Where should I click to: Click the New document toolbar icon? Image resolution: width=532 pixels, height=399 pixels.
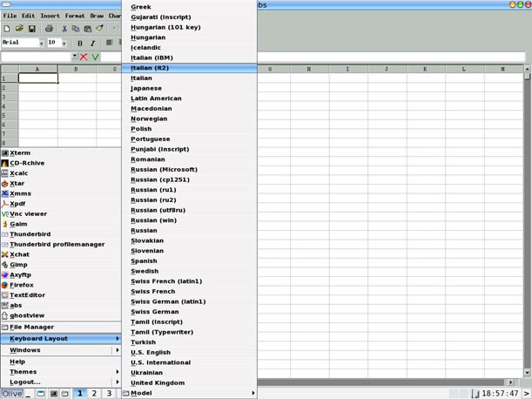(8, 29)
